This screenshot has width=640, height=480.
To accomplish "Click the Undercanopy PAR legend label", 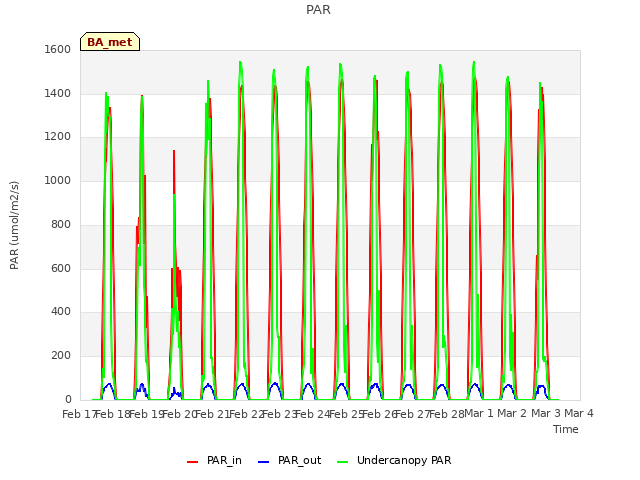I will click(404, 460).
